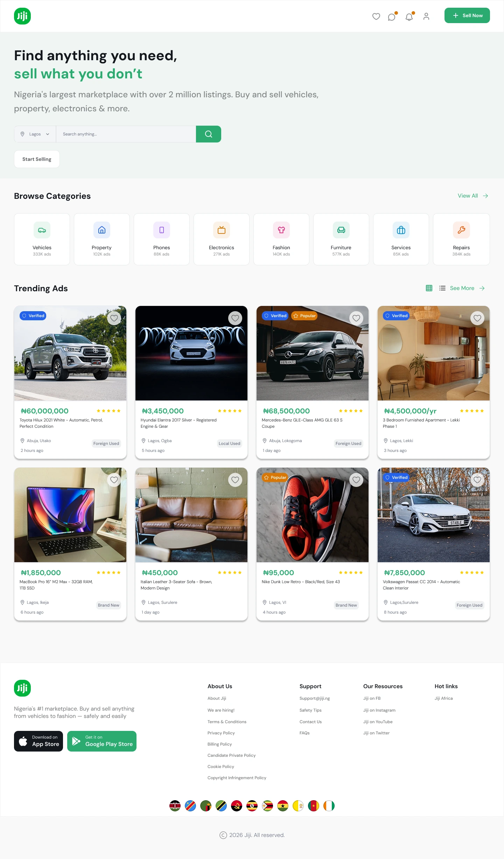Screen dimensions: 504x859
Task: Open the Jiji on Twitter link
Action: click(376, 733)
